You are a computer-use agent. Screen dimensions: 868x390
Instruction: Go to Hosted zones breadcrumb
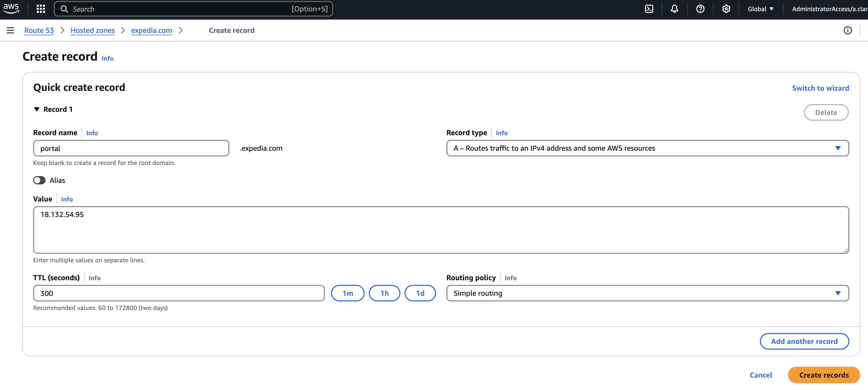click(93, 30)
